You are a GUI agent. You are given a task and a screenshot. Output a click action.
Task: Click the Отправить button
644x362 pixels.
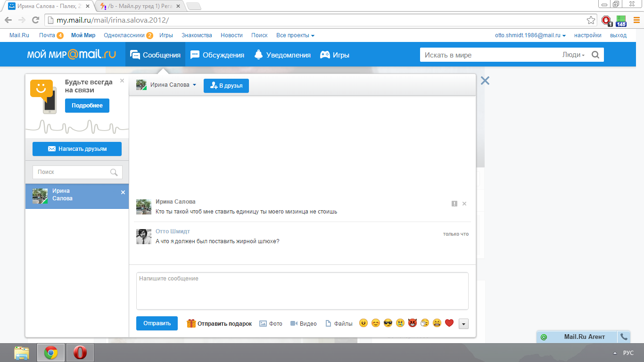click(x=157, y=323)
